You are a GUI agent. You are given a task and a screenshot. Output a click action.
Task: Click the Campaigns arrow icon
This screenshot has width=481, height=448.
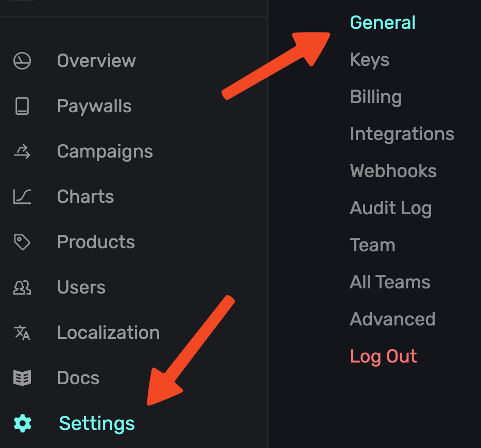[22, 151]
